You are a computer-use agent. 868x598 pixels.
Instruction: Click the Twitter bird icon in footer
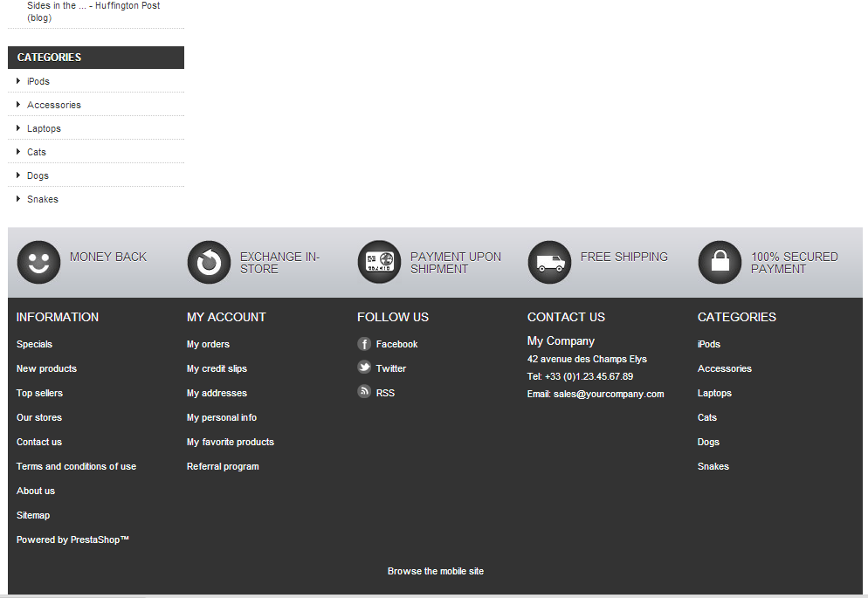pos(364,368)
